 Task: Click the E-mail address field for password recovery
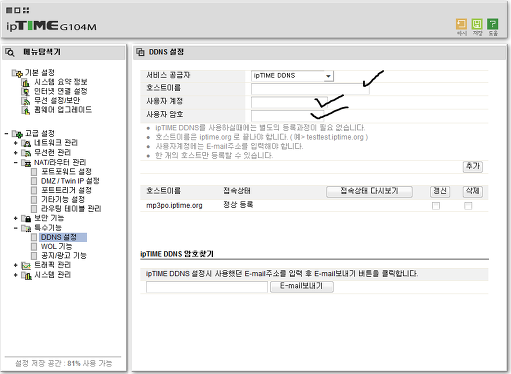click(x=207, y=286)
